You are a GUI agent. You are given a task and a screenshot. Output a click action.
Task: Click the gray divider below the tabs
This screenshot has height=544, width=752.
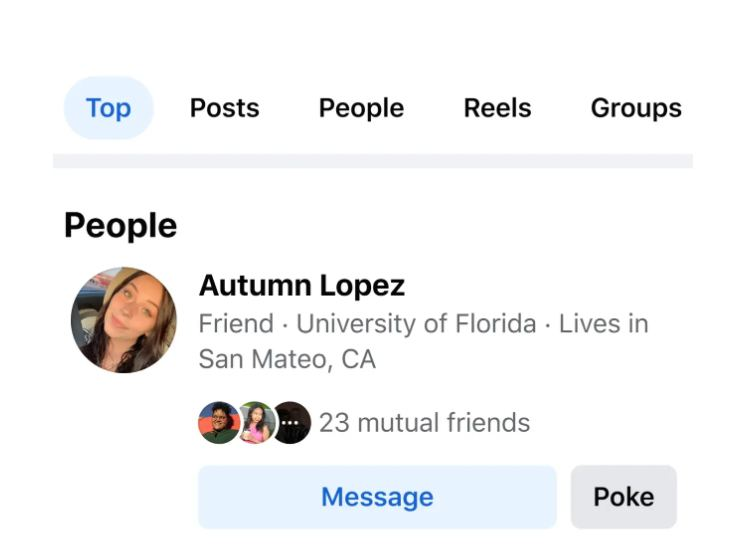[x=373, y=161]
